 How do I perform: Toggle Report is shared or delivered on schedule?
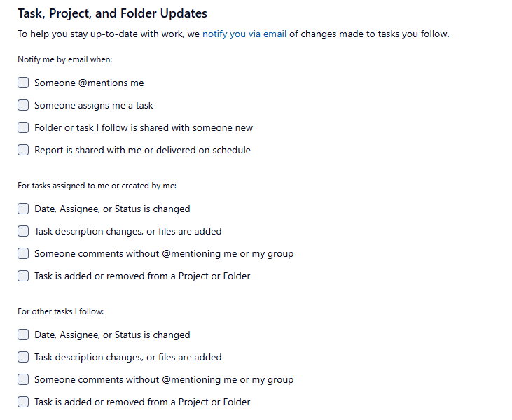click(23, 150)
